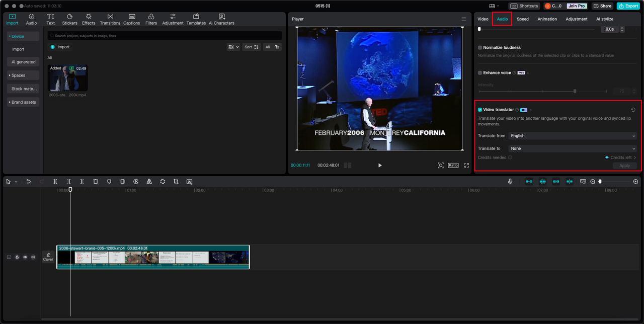The height and width of the screenshot is (324, 644).
Task: Click the Crop icon in timeline toolbar
Action: coord(176,182)
